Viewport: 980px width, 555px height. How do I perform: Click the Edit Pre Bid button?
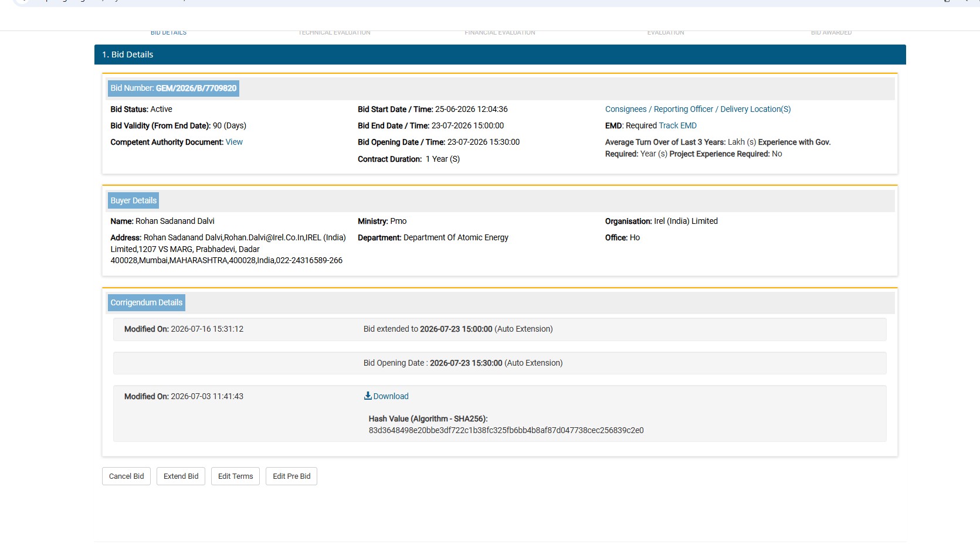coord(291,476)
